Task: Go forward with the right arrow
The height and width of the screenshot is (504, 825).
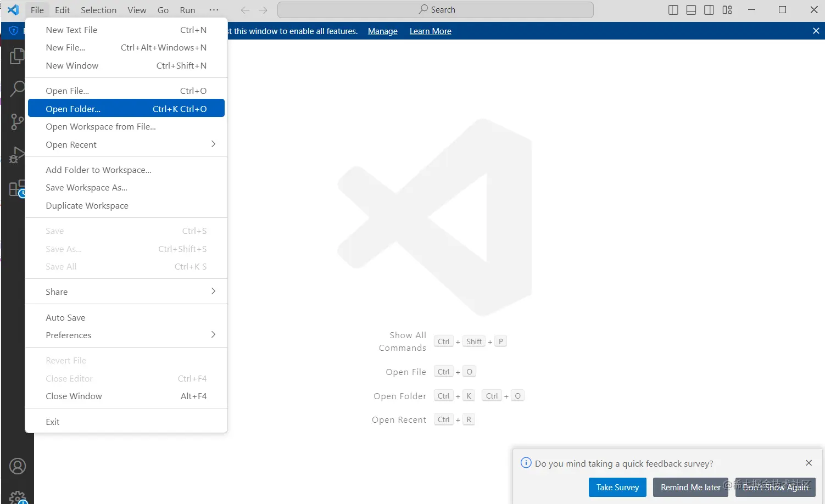Action: pos(263,10)
